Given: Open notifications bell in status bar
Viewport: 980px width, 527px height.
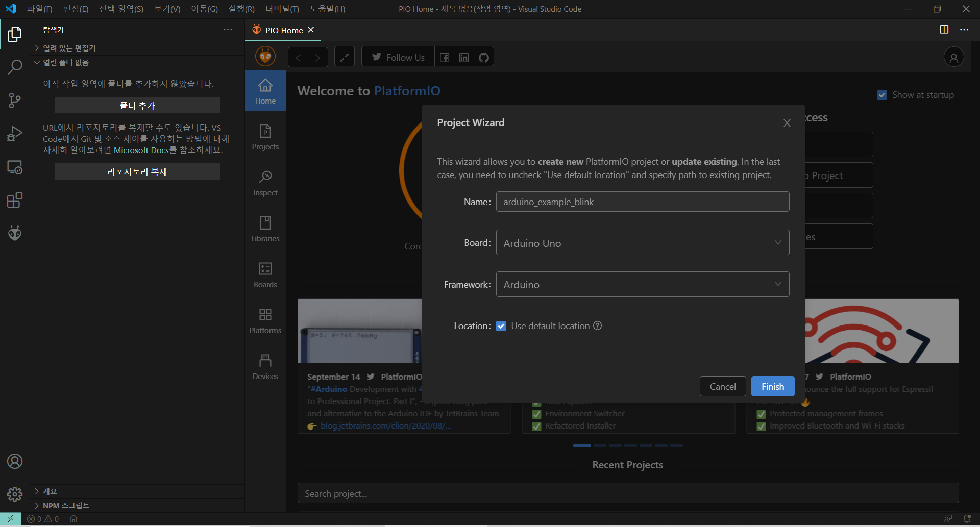Looking at the screenshot, I should (x=967, y=519).
